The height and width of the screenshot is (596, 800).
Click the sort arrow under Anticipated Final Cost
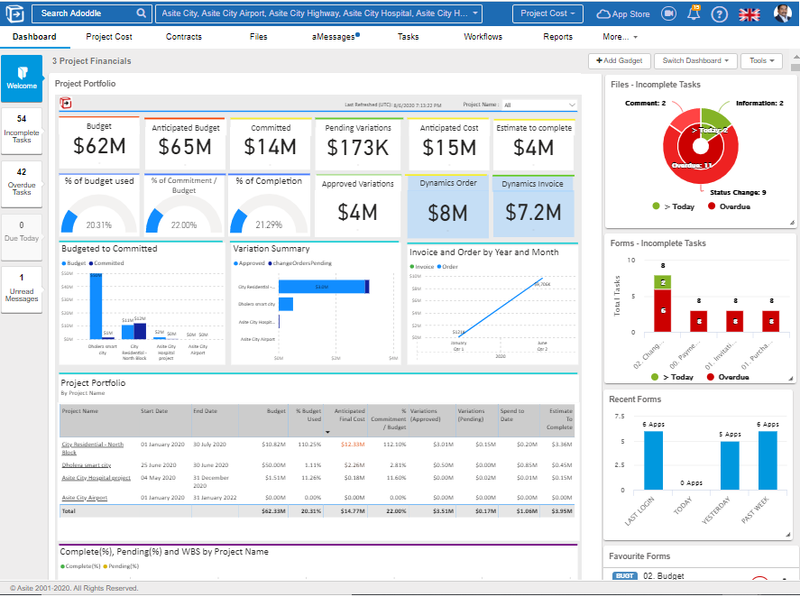tap(328, 432)
